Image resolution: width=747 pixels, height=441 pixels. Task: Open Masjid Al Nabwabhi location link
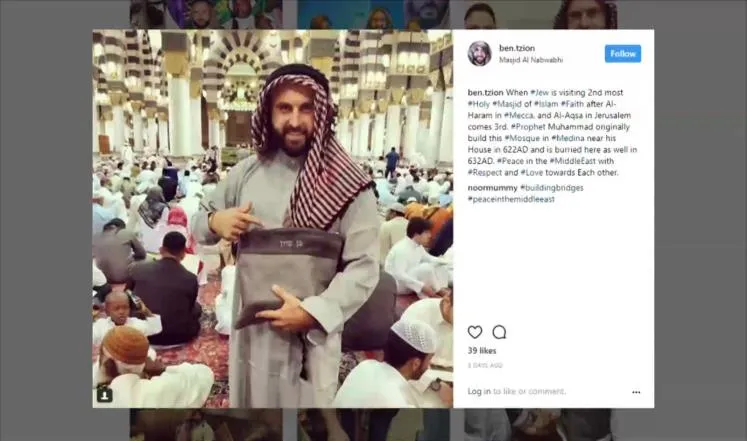click(x=531, y=60)
